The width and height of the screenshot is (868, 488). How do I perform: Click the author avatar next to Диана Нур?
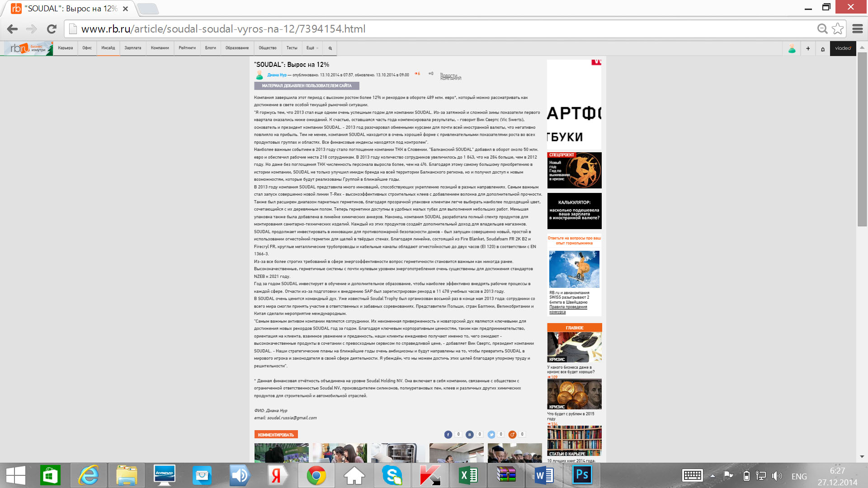click(259, 75)
